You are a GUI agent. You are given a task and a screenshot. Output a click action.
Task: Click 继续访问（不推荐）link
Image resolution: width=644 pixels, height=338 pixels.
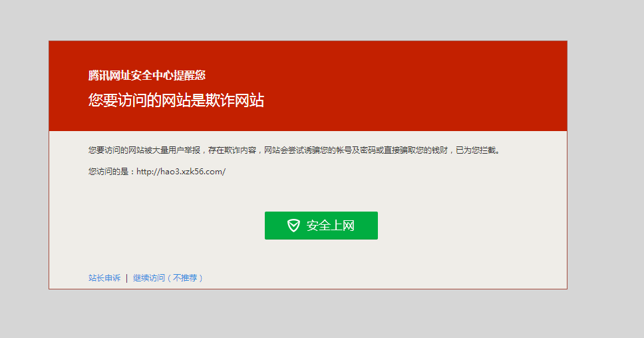[168, 278]
